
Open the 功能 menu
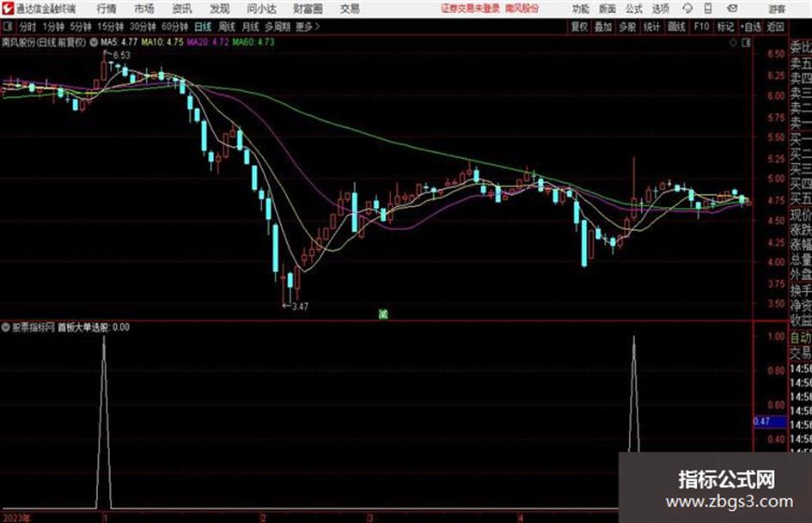(581, 9)
